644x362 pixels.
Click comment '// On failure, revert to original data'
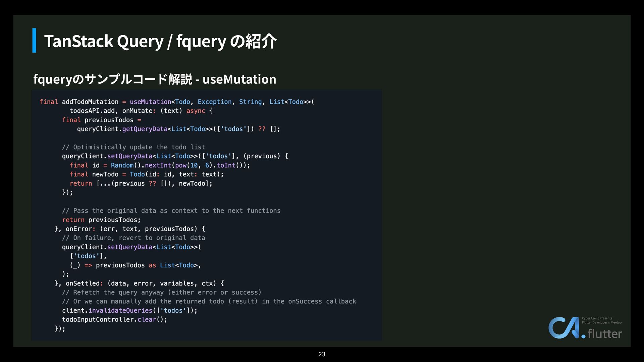tap(133, 238)
